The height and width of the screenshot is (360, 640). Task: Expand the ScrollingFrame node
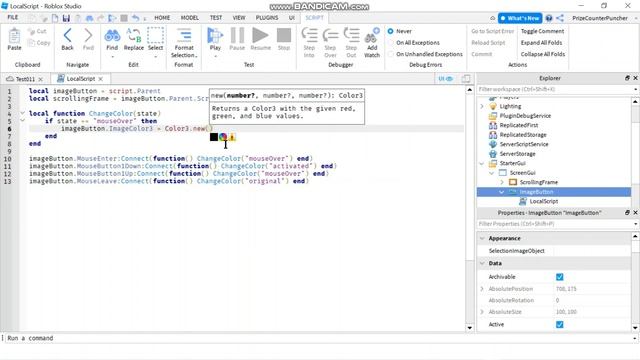pos(502,182)
